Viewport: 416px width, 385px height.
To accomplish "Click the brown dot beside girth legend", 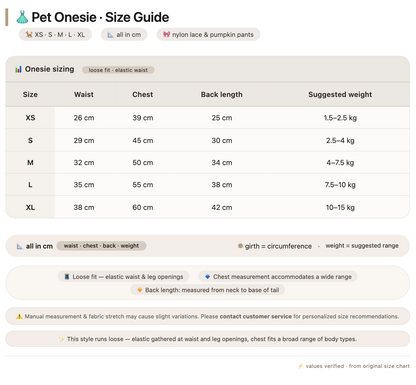I will coord(240,246).
